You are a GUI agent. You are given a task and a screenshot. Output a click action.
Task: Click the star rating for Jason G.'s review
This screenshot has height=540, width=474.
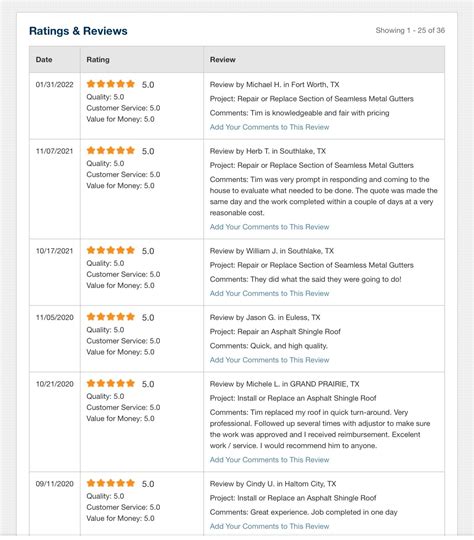pyautogui.click(x=111, y=317)
